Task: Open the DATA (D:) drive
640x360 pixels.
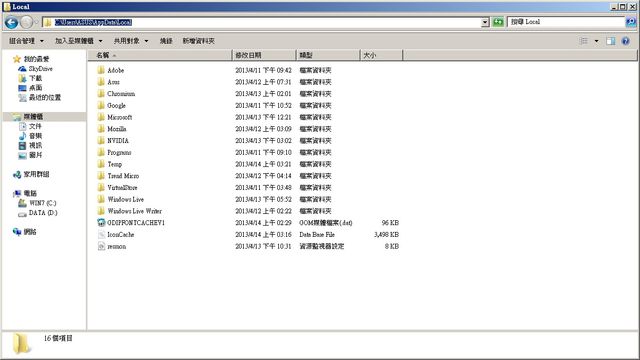Action: (x=38, y=213)
